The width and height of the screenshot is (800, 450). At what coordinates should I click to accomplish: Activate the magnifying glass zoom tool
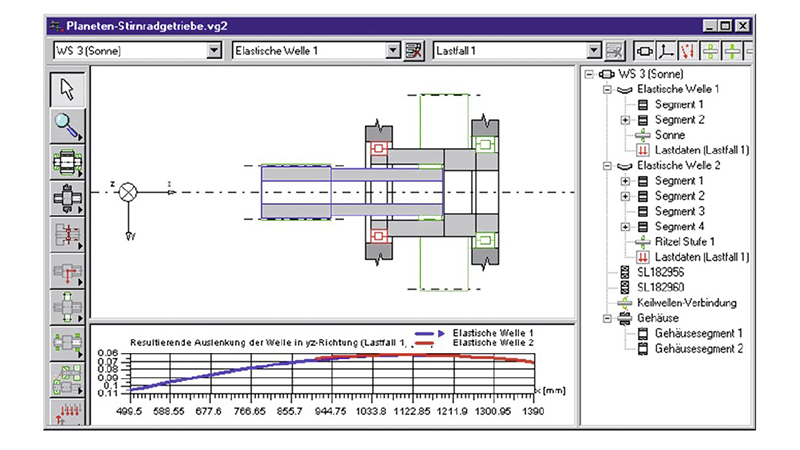(67, 126)
